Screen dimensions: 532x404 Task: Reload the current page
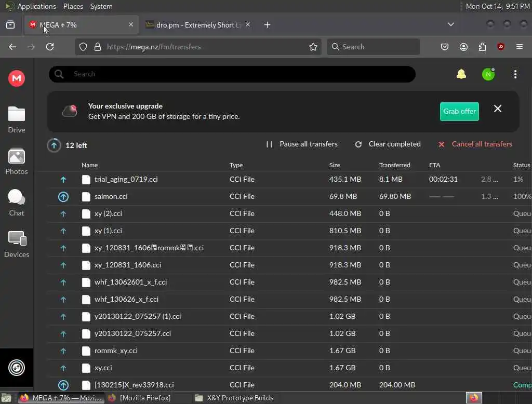coord(50,47)
